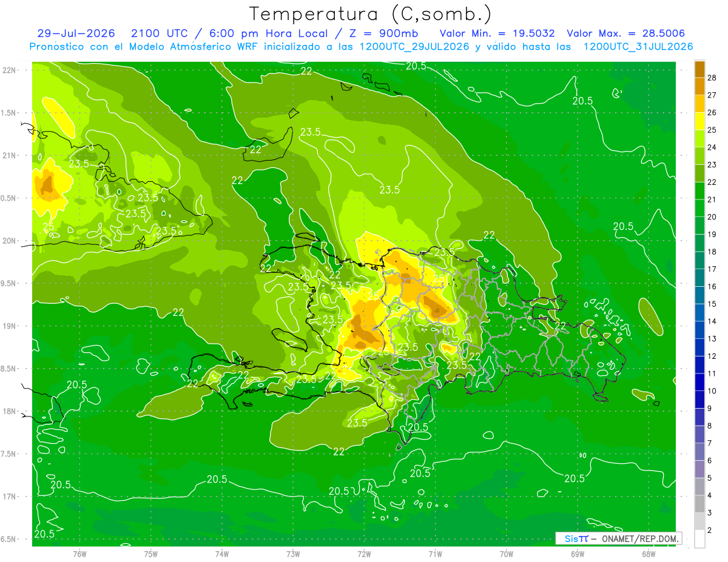Viewport: 728px width, 562px height.
Task: Select 'Valor Min. = 19.5032' text
Action: (497, 33)
